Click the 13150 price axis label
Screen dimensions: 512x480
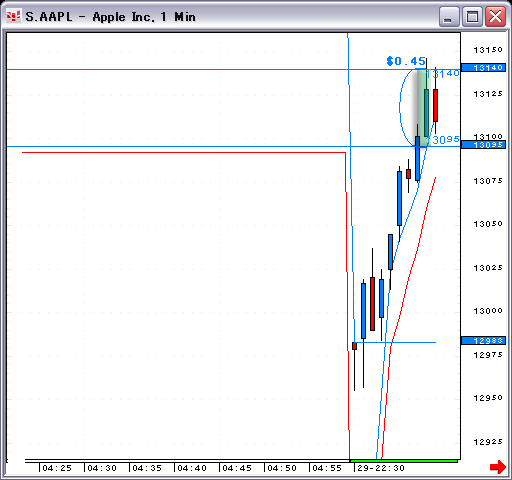(488, 50)
